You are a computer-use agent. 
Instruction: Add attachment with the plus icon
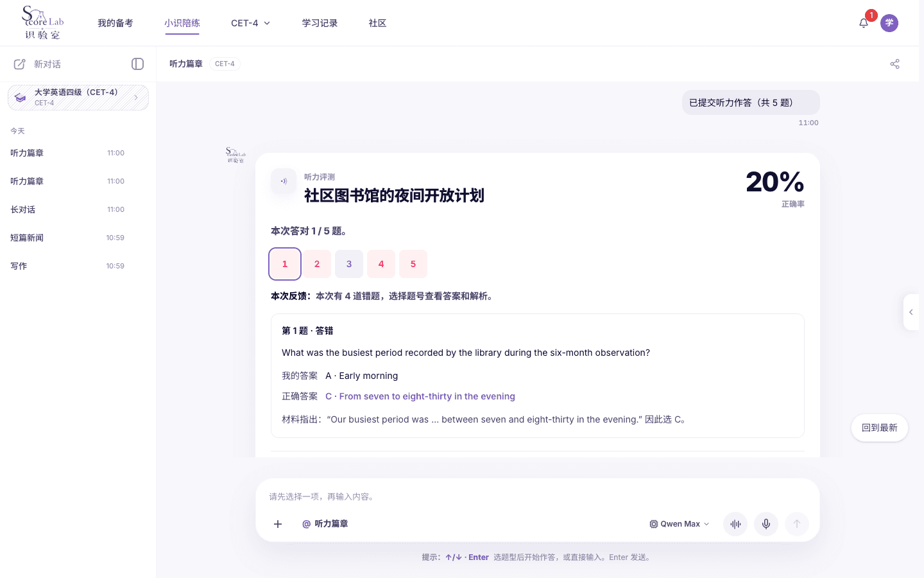(x=278, y=524)
